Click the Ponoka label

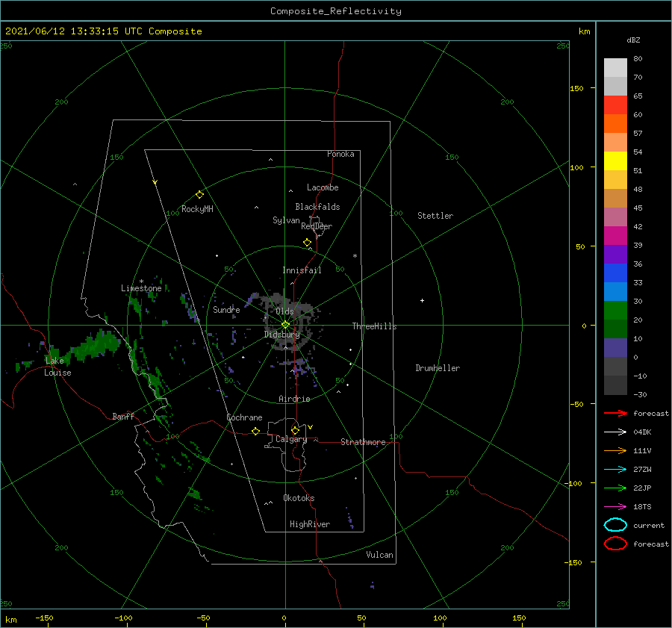(x=340, y=154)
